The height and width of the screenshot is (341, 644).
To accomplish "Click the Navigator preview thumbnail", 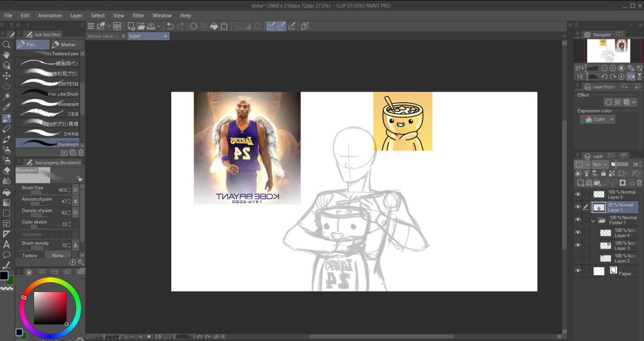I will click(x=608, y=51).
